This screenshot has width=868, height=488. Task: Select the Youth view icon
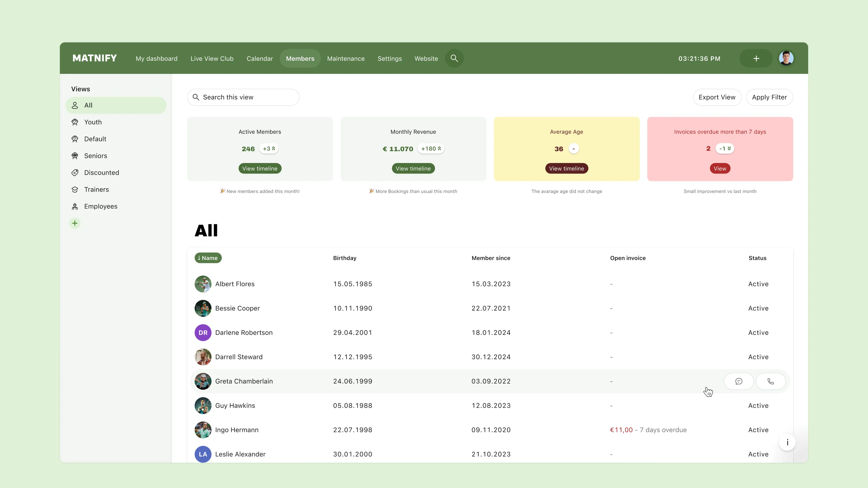click(75, 122)
